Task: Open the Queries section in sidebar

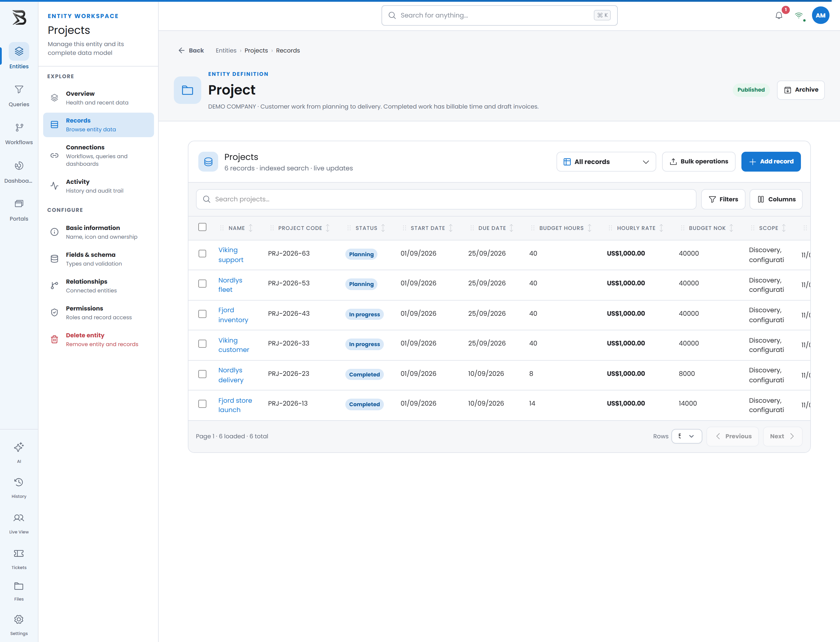Action: (19, 95)
